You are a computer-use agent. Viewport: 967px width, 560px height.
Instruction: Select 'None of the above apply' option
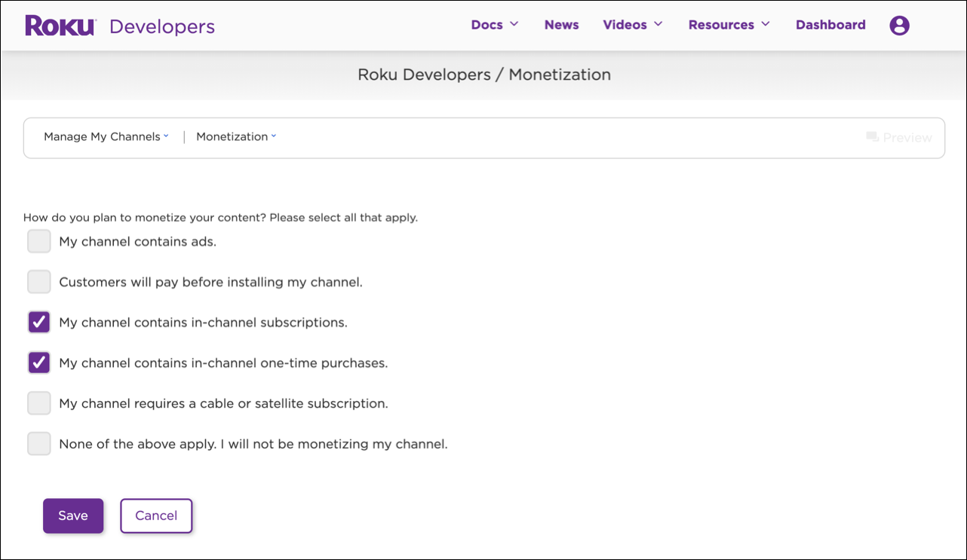point(38,443)
